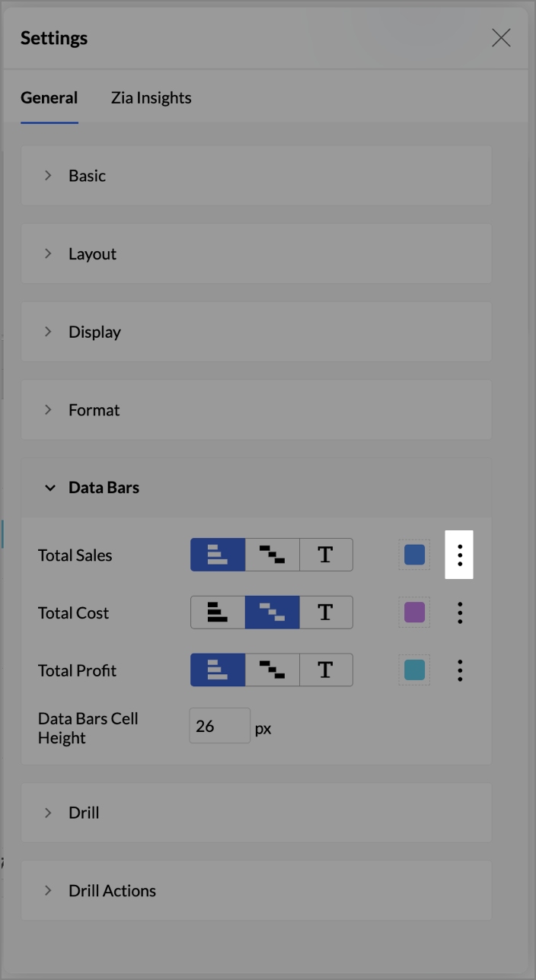This screenshot has height=980, width=536.
Task: Select stepped bar style for Total Profit
Action: point(272,670)
